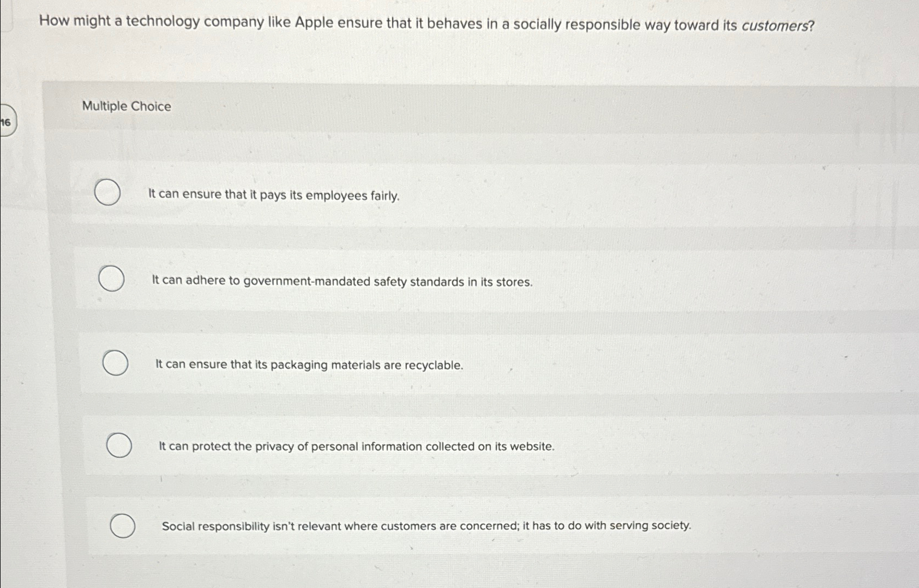Click the option claiming social responsibility isn't relevant
This screenshot has height=588, width=919.
pos(427,526)
